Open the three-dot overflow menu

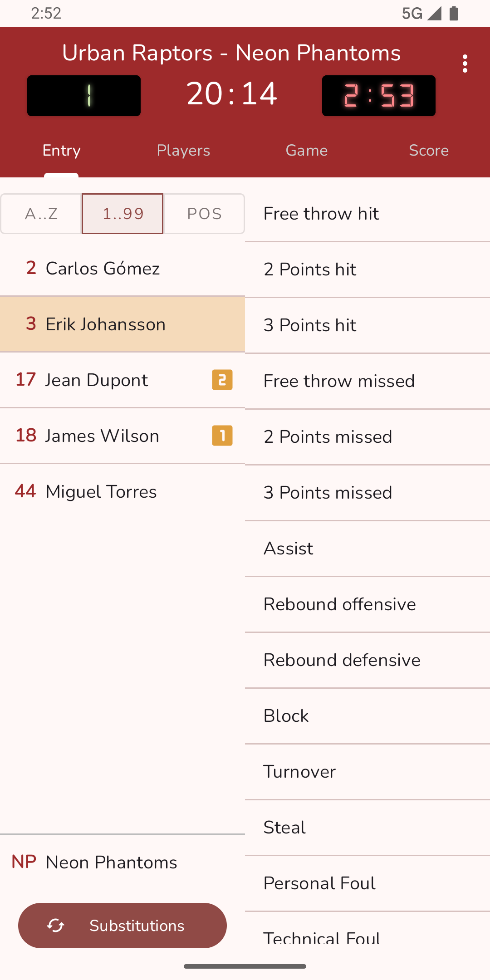point(465,64)
